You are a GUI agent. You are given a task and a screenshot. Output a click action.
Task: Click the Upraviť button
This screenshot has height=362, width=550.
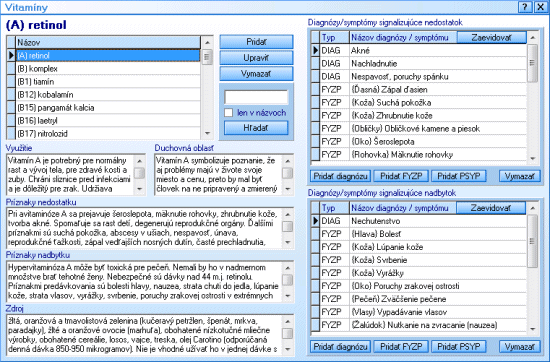[x=256, y=58]
